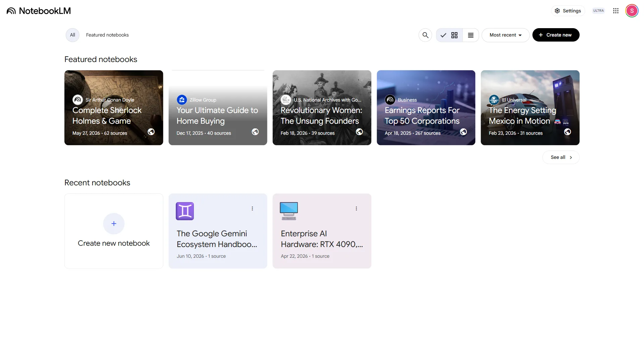
Task: Open Your Ultimate Guide to Home Buying notebook
Action: pos(218,108)
